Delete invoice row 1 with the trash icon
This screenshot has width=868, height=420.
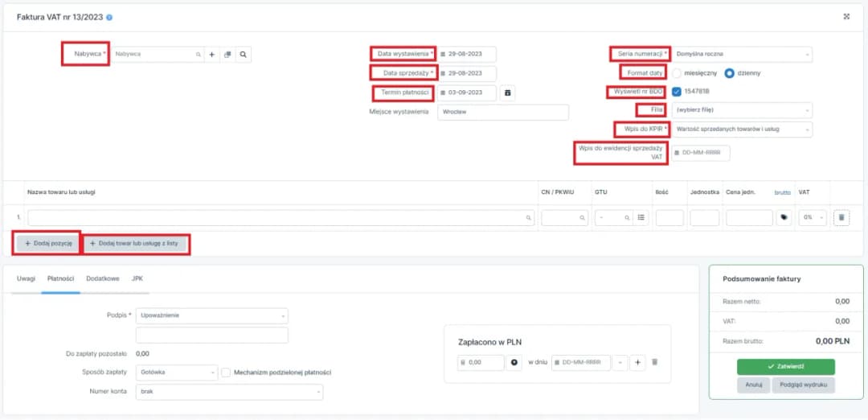[841, 217]
